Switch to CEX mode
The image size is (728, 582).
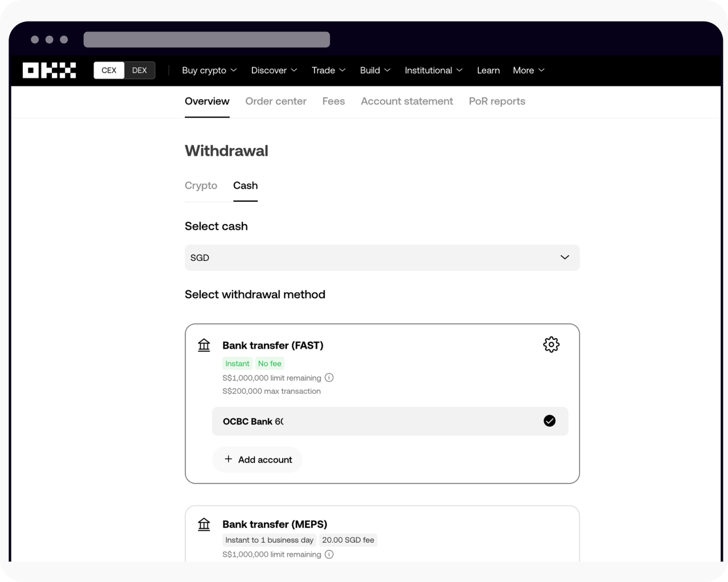pos(109,70)
